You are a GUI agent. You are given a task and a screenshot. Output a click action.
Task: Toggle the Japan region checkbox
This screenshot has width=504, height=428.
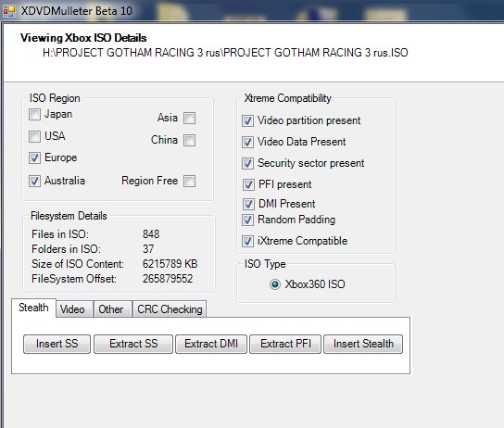(x=34, y=114)
